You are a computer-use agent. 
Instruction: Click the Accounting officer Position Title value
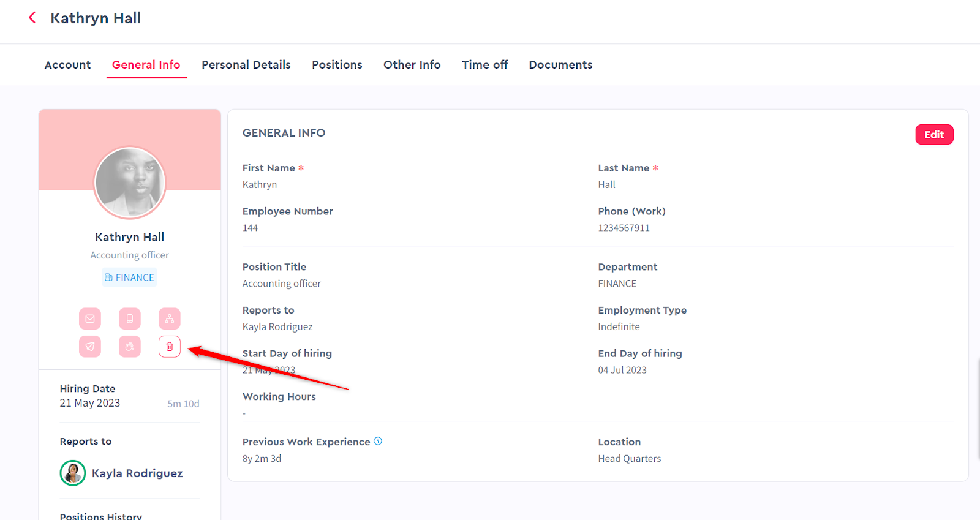coord(282,284)
